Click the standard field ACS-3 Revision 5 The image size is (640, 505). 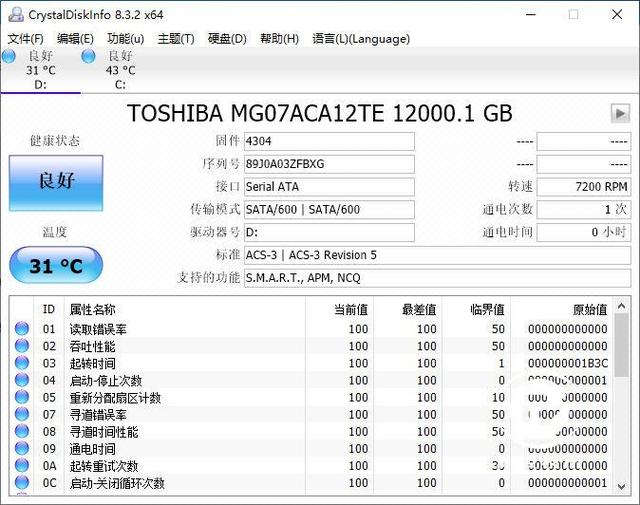(x=438, y=256)
